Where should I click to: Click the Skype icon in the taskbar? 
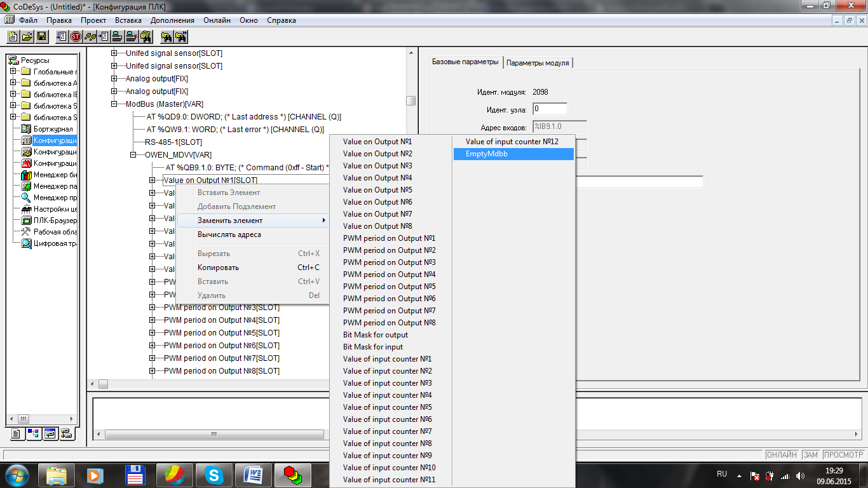(214, 475)
